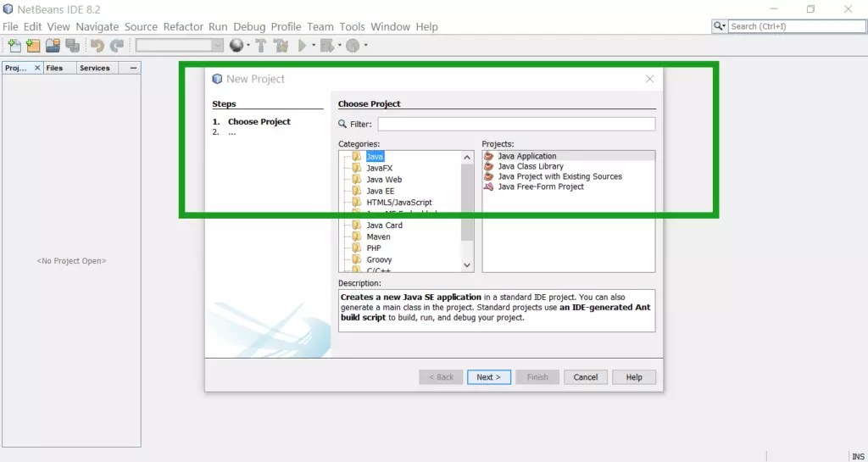Click the Clean and Build Project icon
This screenshot has height=462, width=868.
[x=281, y=46]
